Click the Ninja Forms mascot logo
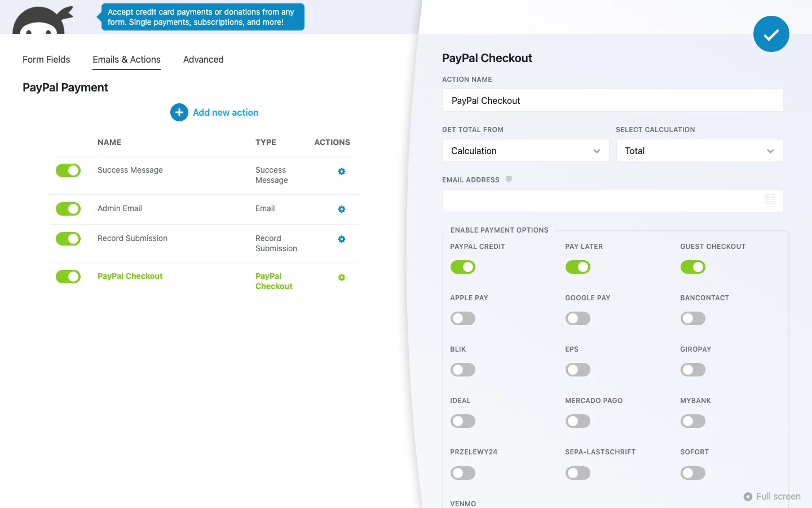 click(x=43, y=20)
